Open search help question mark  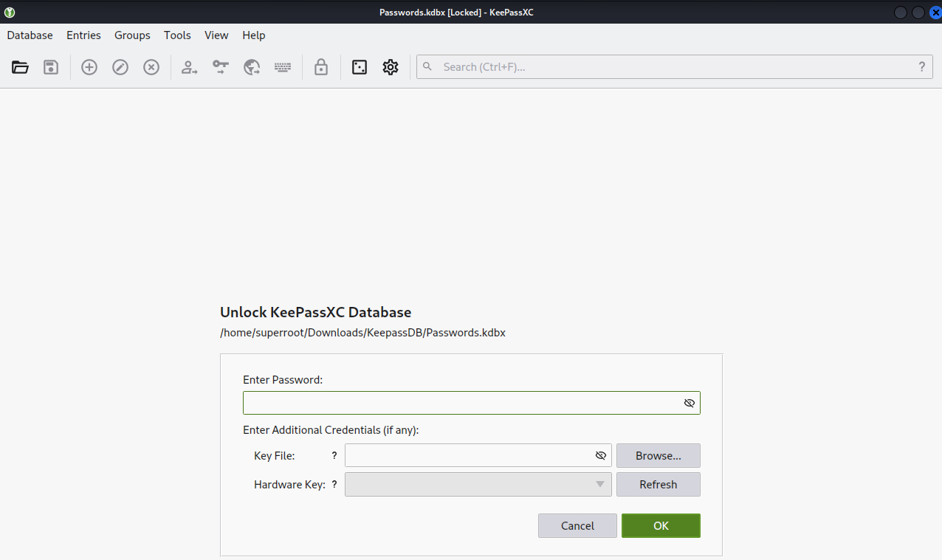922,66
